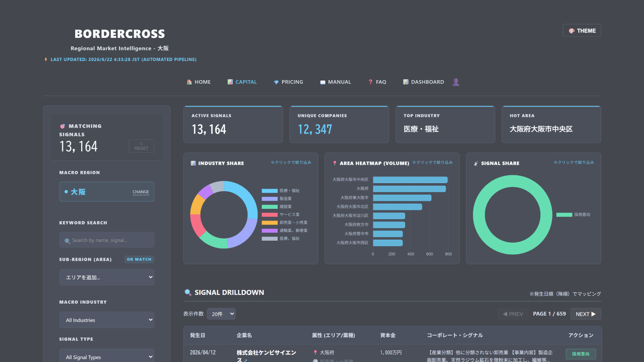
Task: Click the external link icon after company name
Action: [x=246, y=360]
